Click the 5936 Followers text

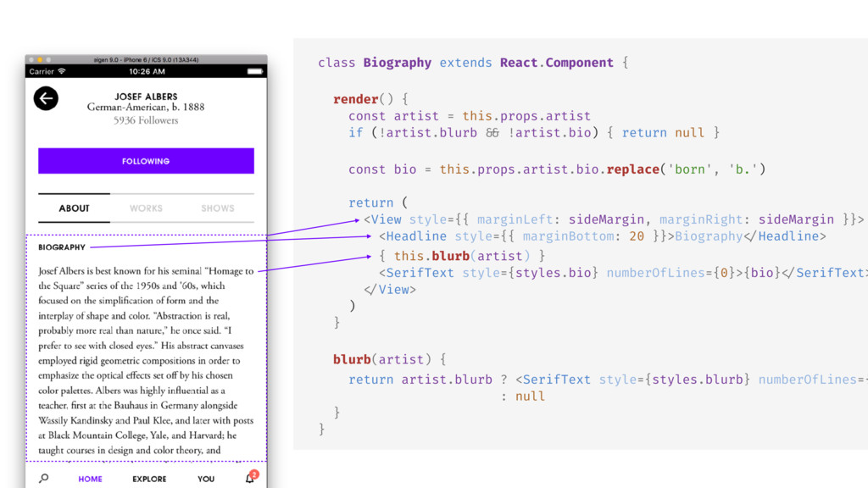[146, 120]
